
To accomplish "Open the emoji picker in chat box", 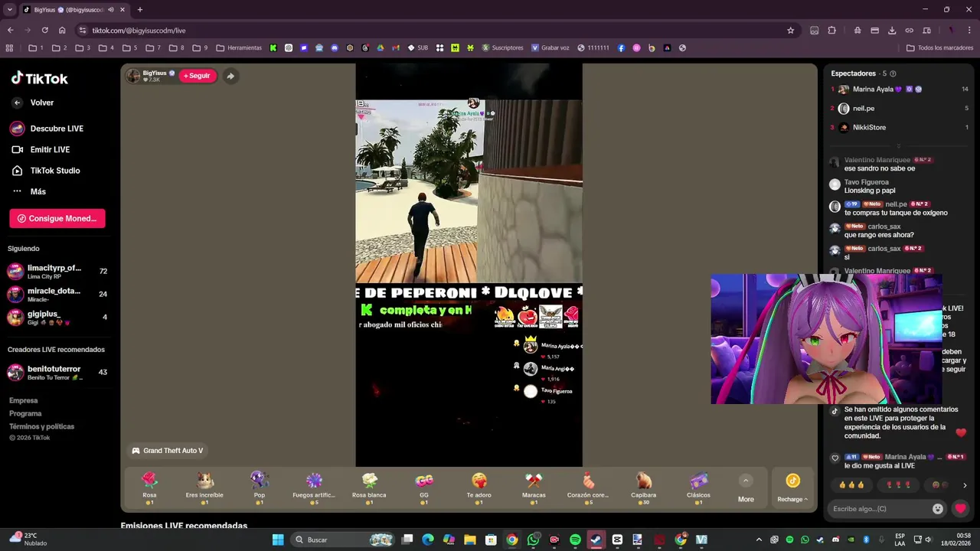I will 938,509.
